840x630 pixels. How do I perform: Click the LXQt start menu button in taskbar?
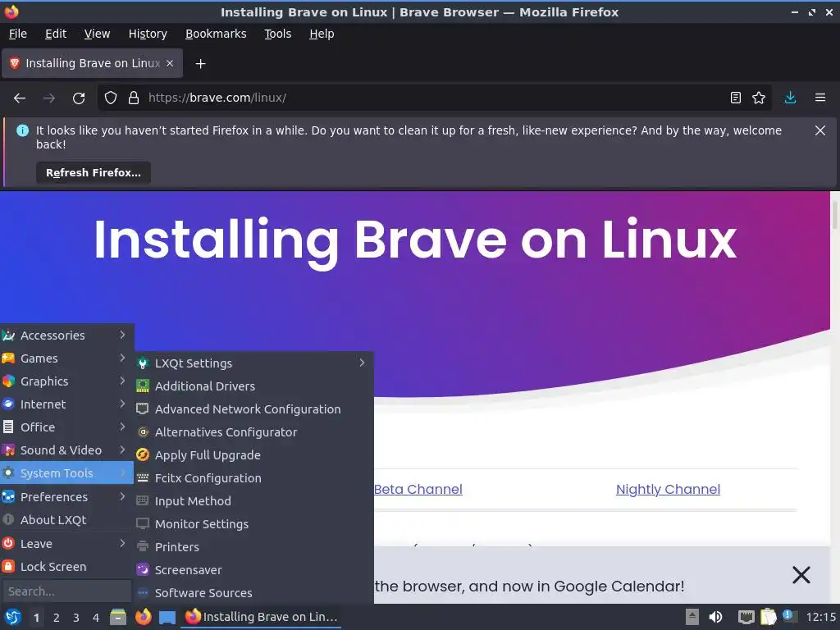pos(13,618)
